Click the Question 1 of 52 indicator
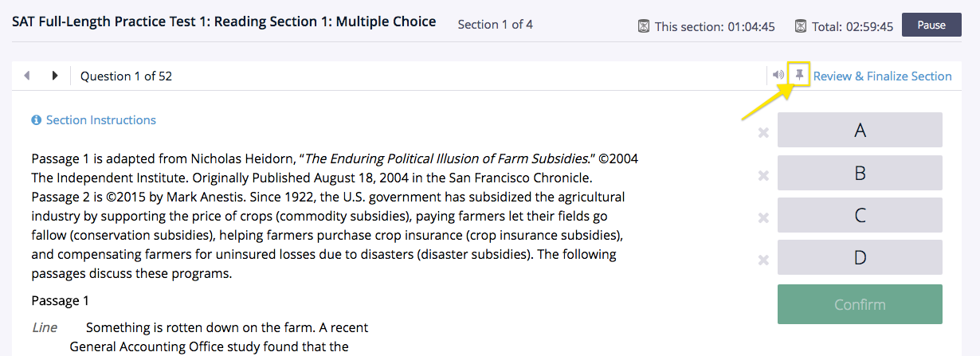 click(126, 76)
